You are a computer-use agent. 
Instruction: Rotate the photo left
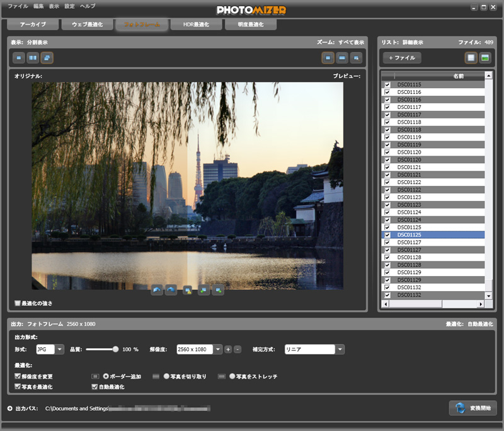point(157,290)
